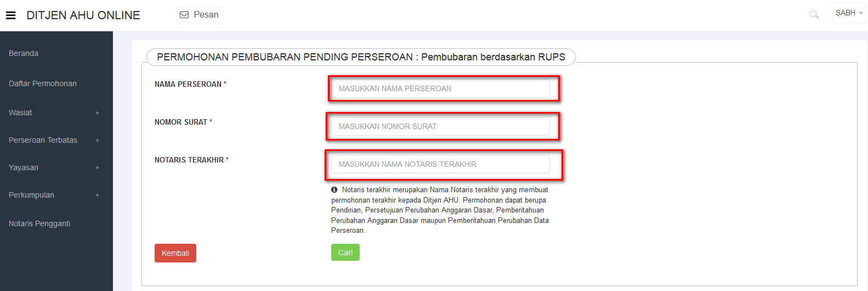
Task: Click the info icon beside Notaris note
Action: 334,189
